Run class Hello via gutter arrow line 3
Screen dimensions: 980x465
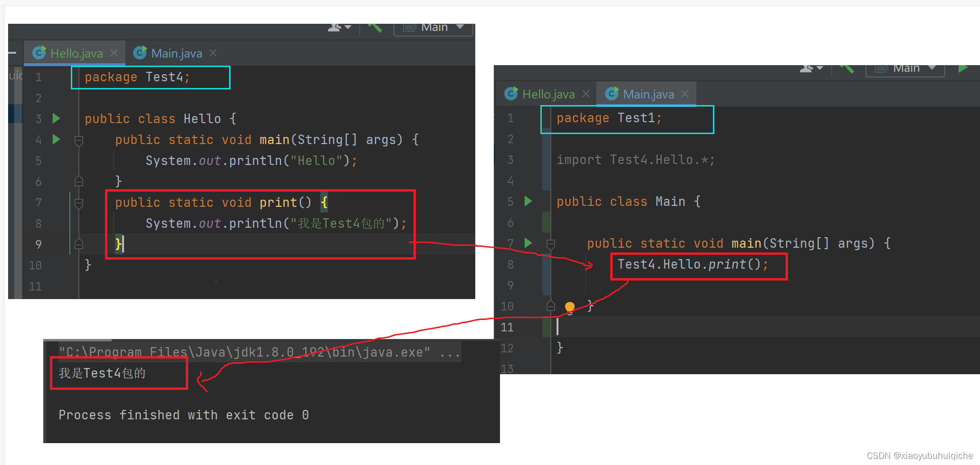(56, 118)
